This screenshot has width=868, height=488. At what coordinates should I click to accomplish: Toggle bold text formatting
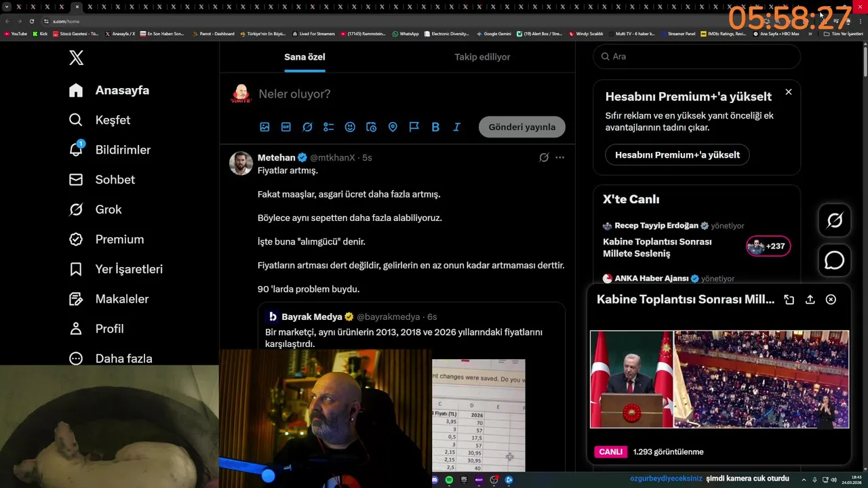pyautogui.click(x=435, y=127)
